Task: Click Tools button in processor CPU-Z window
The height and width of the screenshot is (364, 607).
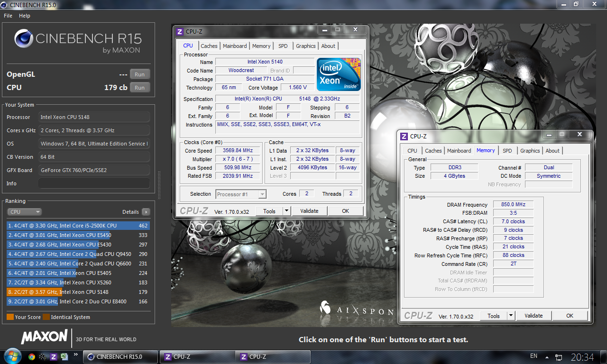Action: (269, 211)
